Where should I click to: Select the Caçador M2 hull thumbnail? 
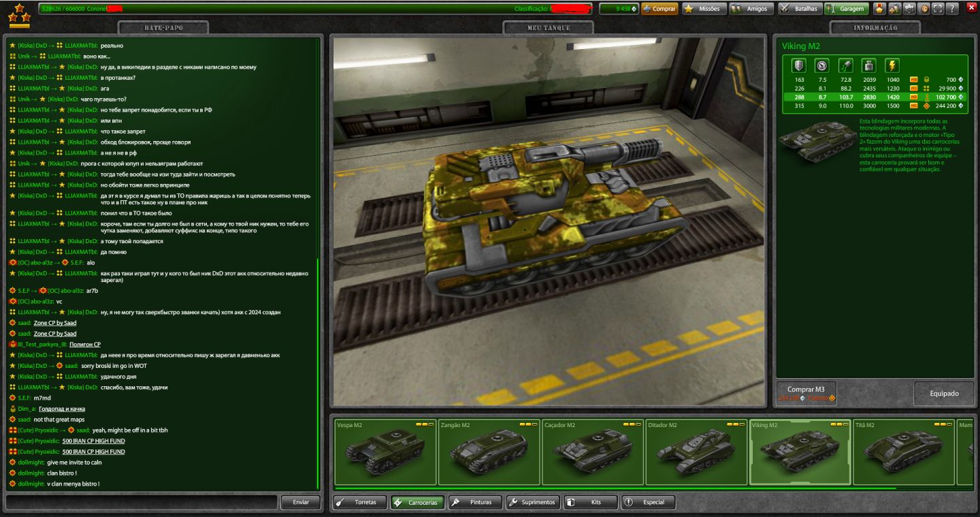tap(593, 452)
